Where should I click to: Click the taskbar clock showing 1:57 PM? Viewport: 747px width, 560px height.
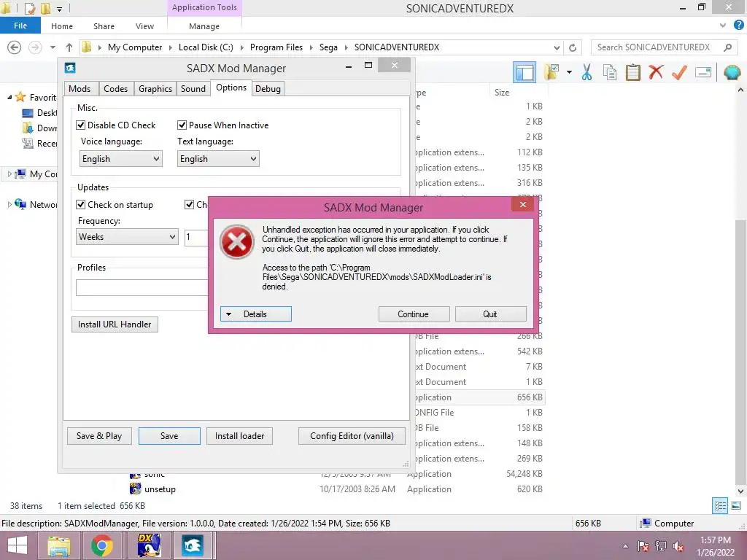715,546
